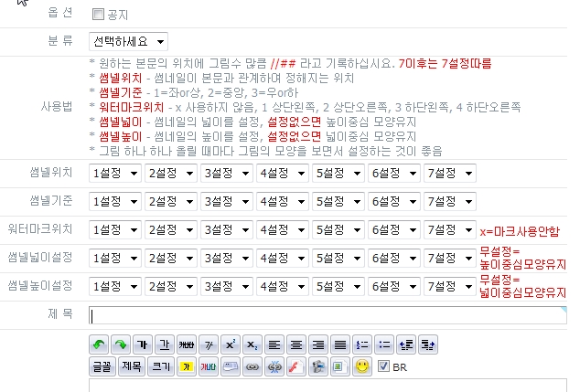This screenshot has height=392, width=580.
Task: Open 4설정 dropdown in 썸네일기준 row
Action: tap(281, 201)
